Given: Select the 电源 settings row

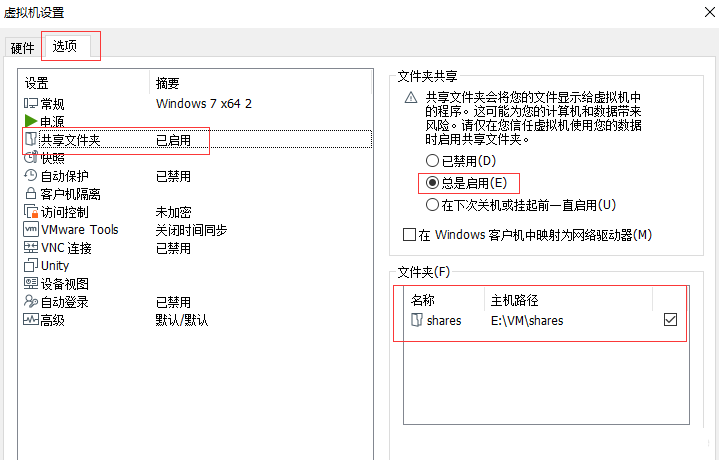Looking at the screenshot, I should pos(196,122).
